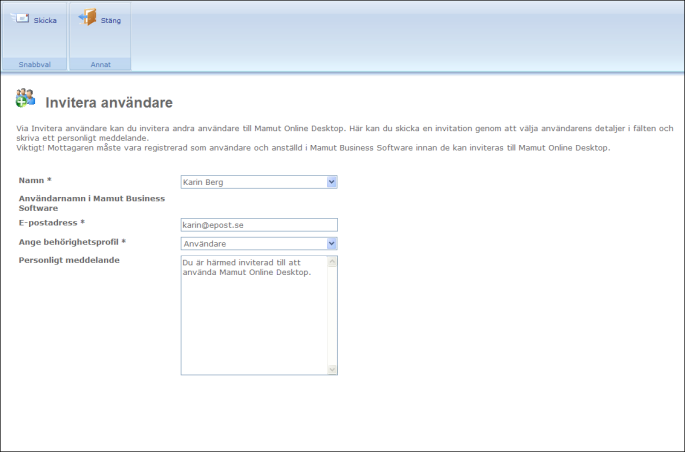Click the Ange behörighetsprofil label
The width and height of the screenshot is (685, 452).
[72, 242]
